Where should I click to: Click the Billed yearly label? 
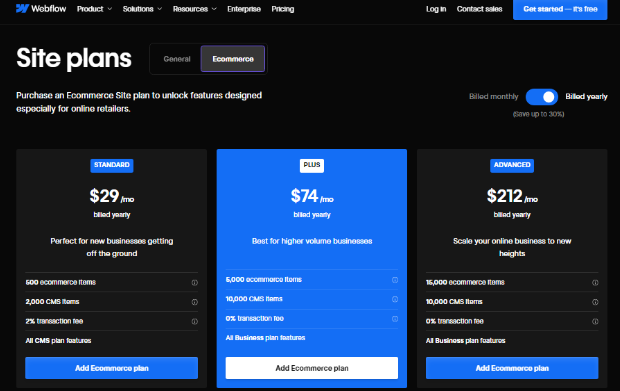point(586,96)
